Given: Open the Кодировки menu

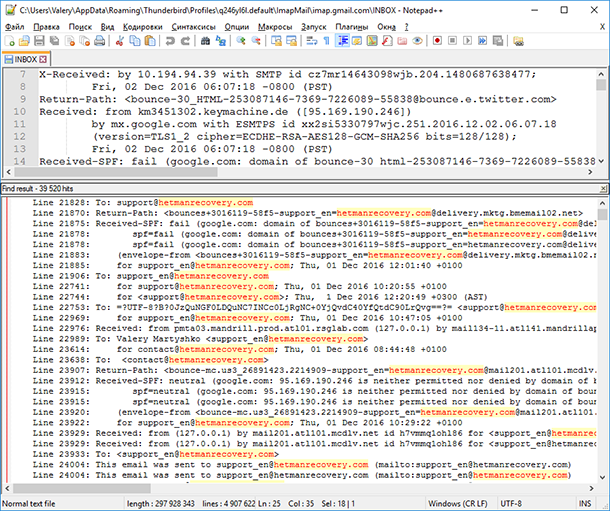Looking at the screenshot, I should [x=142, y=27].
